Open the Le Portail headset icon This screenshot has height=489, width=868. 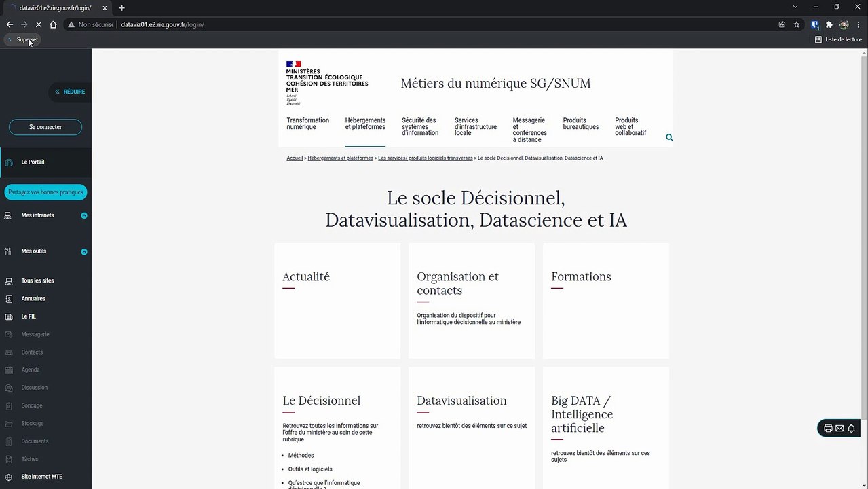[x=9, y=162]
